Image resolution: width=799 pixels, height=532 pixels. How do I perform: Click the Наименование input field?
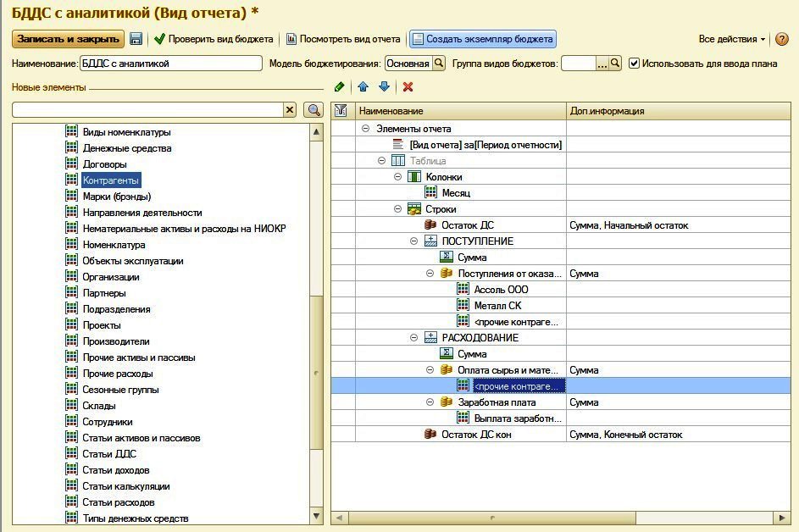[170, 64]
